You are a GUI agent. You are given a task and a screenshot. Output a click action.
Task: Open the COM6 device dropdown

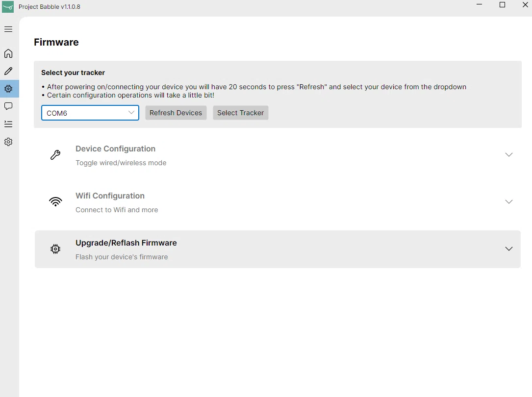click(90, 113)
